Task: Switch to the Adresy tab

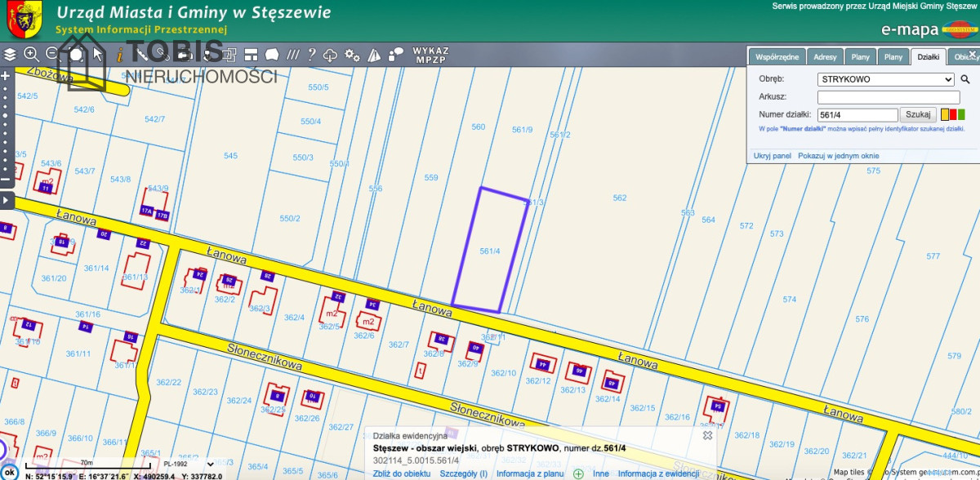Action: pos(825,57)
